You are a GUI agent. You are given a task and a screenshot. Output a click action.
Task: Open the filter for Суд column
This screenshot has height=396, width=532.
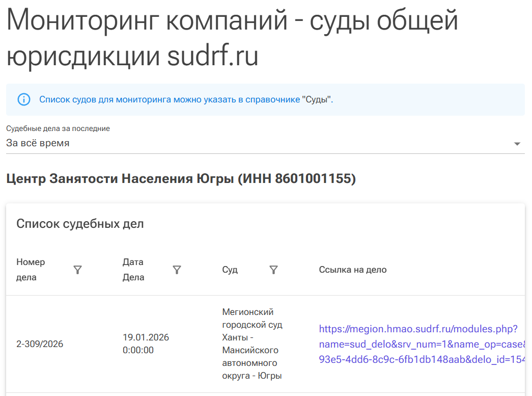(273, 270)
